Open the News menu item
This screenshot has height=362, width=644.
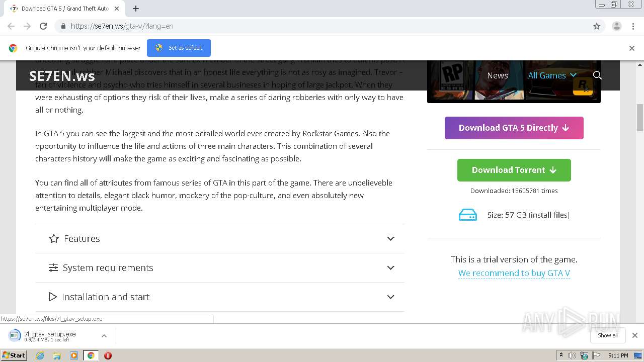pos(498,75)
